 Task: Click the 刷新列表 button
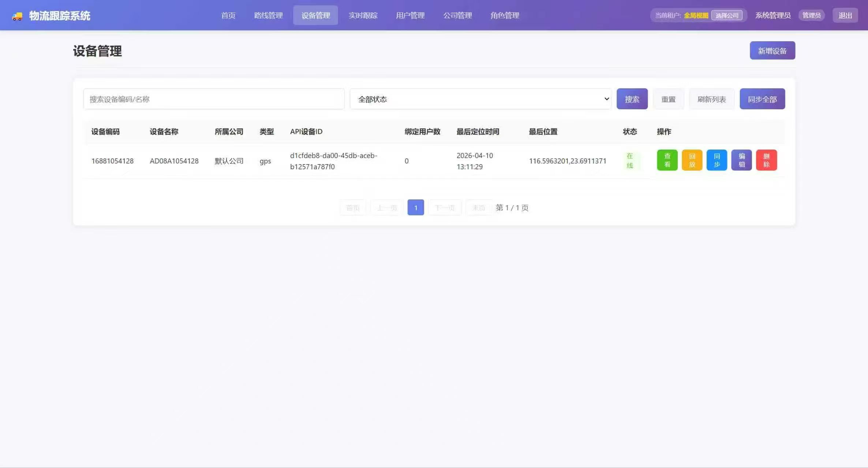click(711, 99)
